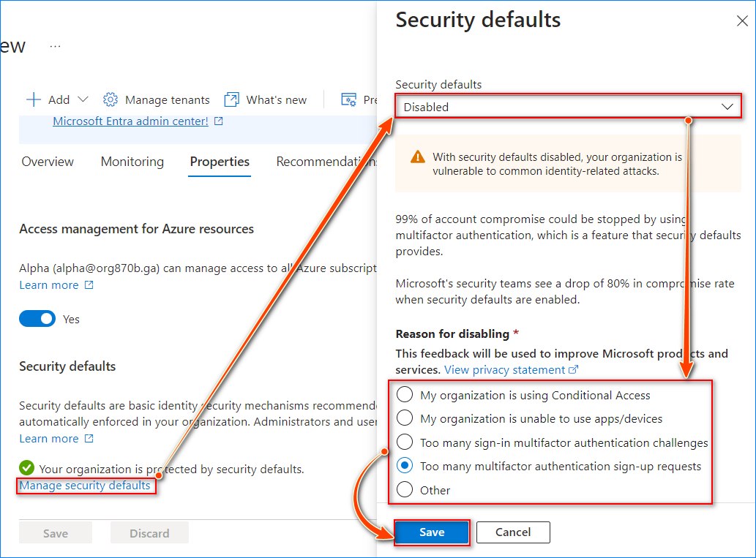The image size is (756, 558).
Task: Switch to the Overview tab
Action: point(48,162)
